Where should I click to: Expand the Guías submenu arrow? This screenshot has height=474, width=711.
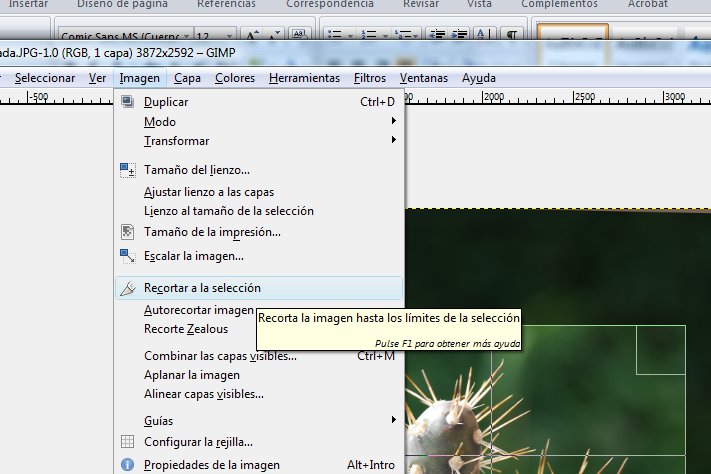tap(394, 420)
